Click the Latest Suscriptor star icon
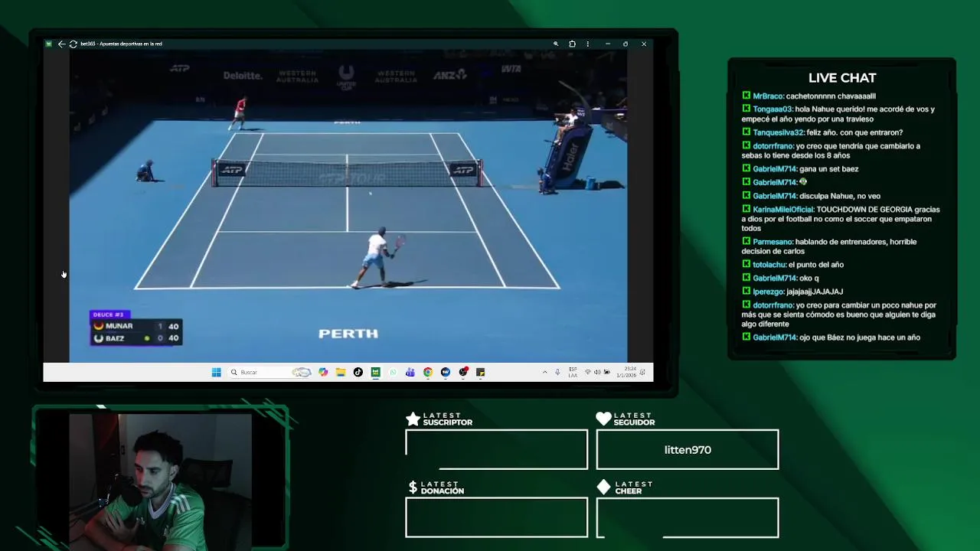 pos(413,419)
